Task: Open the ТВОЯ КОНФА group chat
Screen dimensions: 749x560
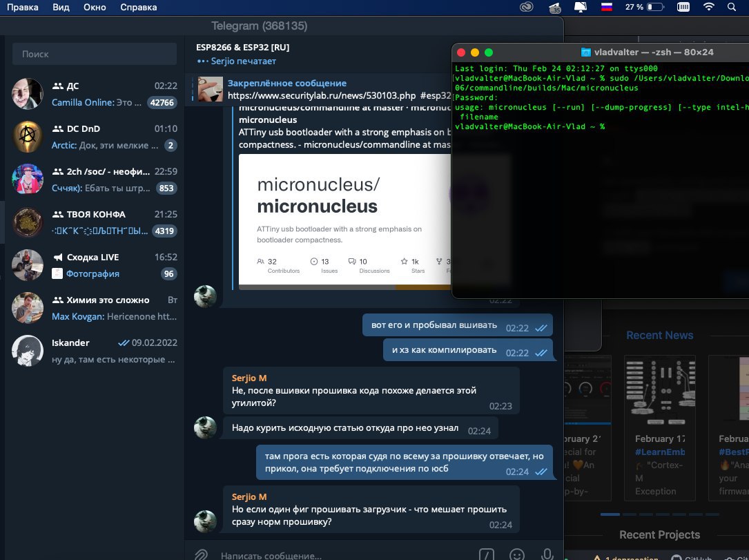Action: click(x=94, y=222)
